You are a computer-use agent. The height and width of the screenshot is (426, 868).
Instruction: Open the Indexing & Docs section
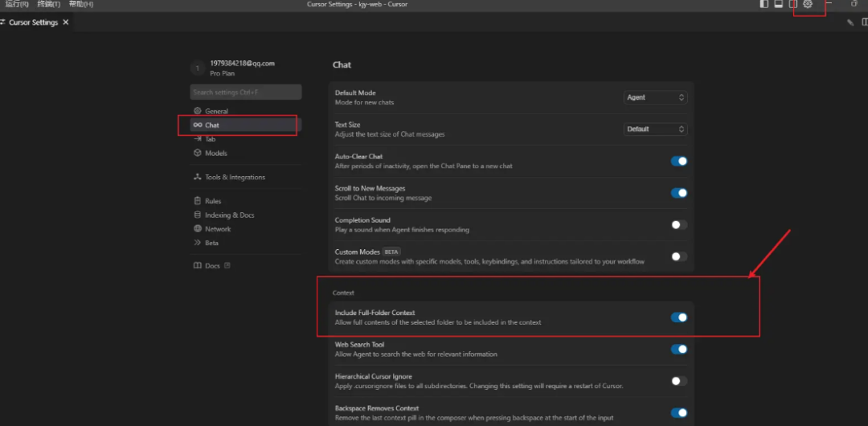(x=229, y=215)
